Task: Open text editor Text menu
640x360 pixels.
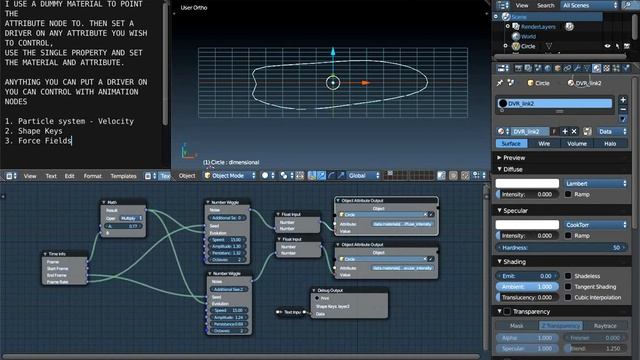Action: tap(51, 176)
